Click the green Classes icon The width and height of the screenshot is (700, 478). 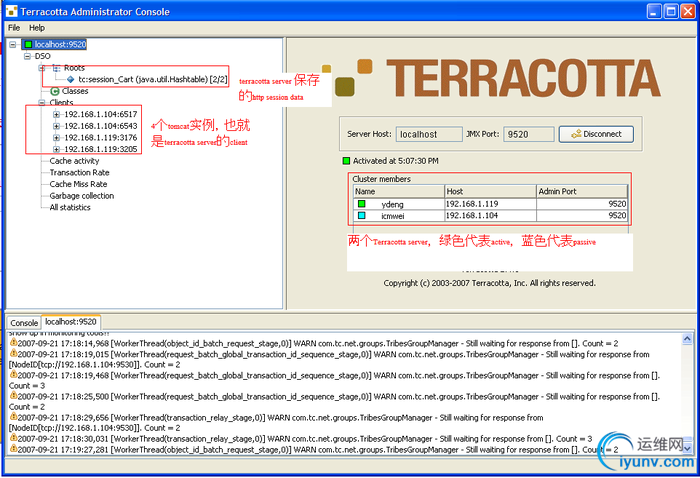point(54,91)
